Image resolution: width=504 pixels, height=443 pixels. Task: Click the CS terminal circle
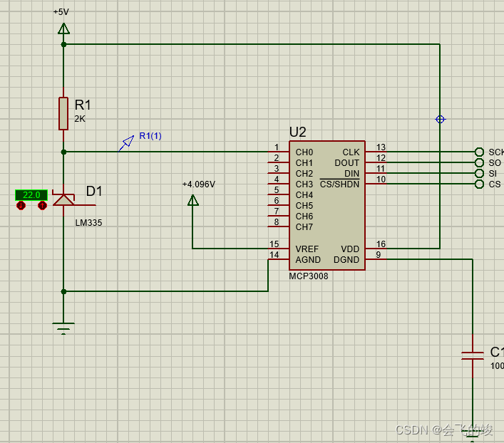pyautogui.click(x=479, y=184)
